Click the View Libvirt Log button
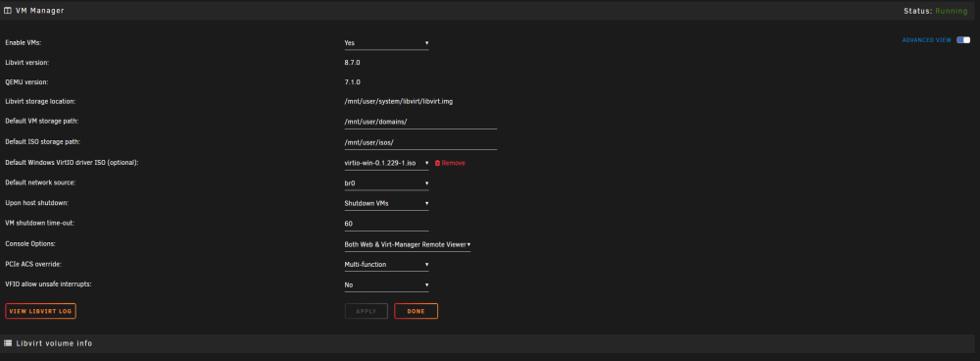980x361 pixels. (x=40, y=311)
